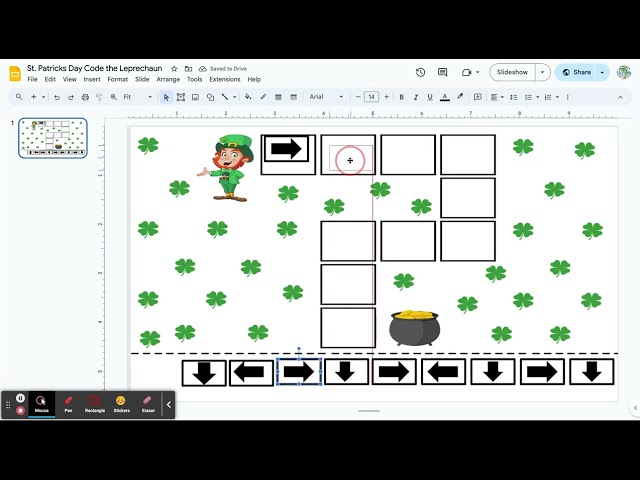Toggle italic formatting
640x480 pixels.
416,97
